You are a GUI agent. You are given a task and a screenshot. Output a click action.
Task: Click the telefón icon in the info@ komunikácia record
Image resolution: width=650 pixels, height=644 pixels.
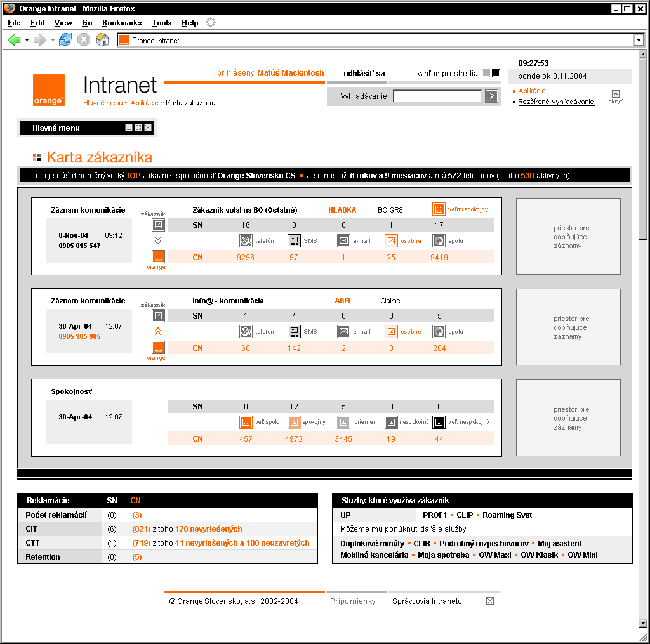tap(246, 332)
